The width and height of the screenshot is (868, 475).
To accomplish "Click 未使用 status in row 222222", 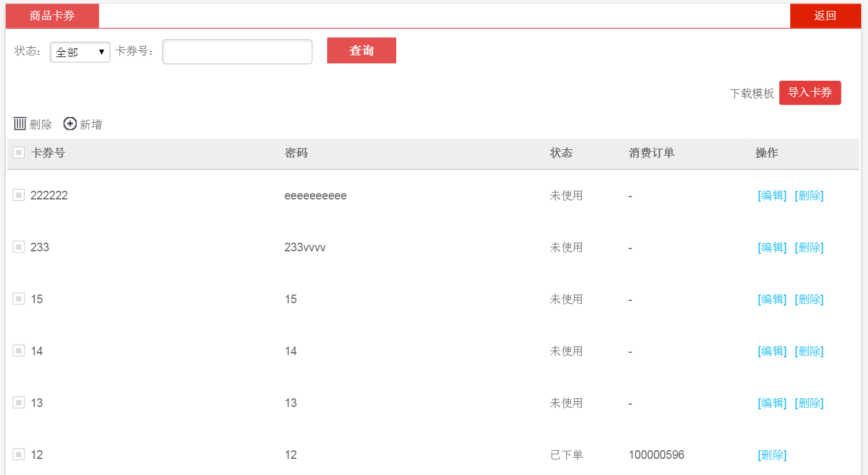I will [566, 195].
